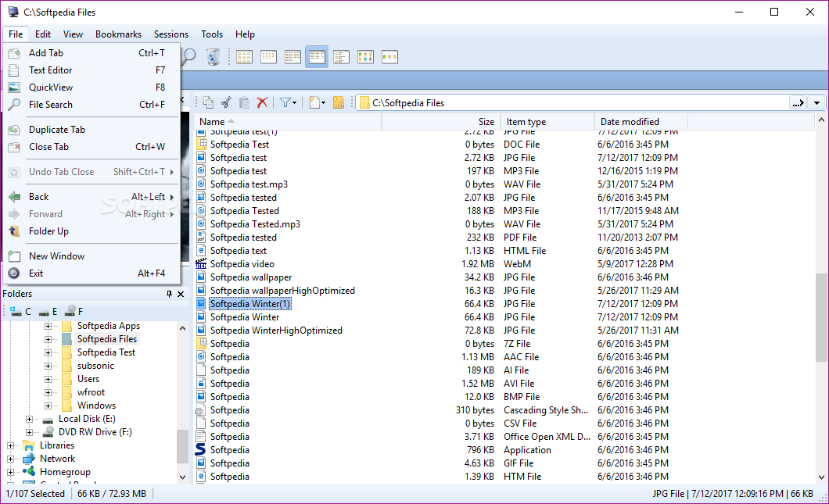Sort by the Item type column header

[547, 122]
